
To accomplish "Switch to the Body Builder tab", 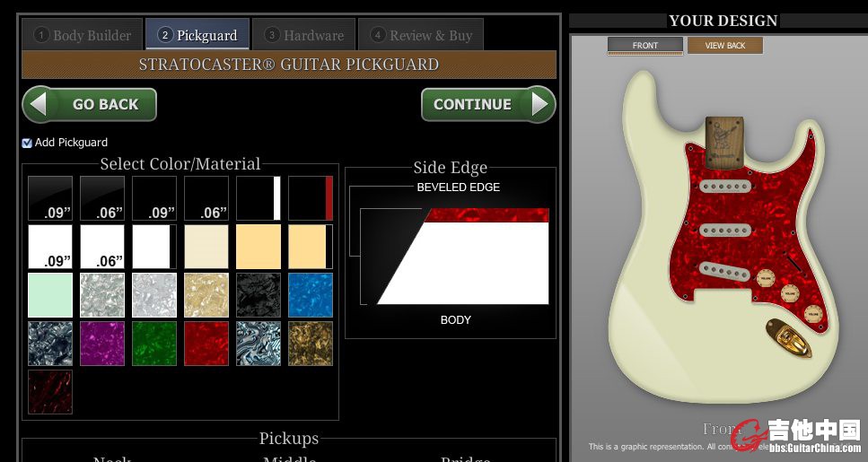I will click(83, 35).
